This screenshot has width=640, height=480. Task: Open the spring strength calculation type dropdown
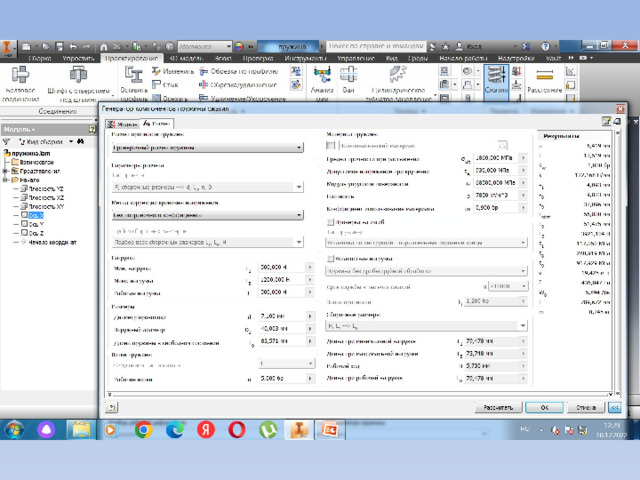[x=206, y=147]
